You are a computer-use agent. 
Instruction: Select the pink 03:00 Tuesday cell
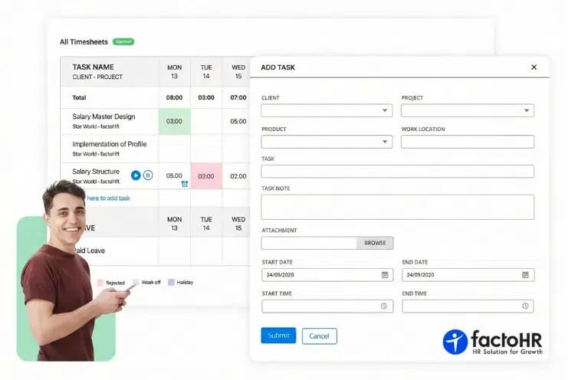tap(206, 176)
